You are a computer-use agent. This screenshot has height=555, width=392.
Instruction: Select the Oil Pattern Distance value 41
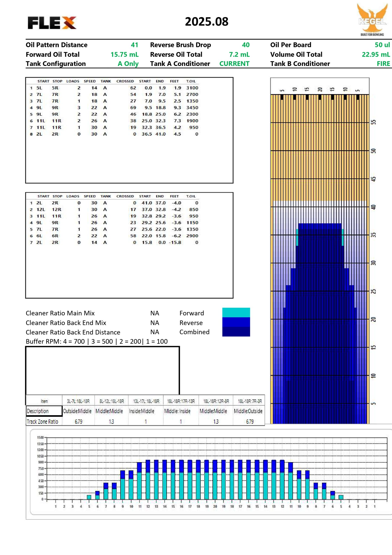pyautogui.click(x=134, y=45)
